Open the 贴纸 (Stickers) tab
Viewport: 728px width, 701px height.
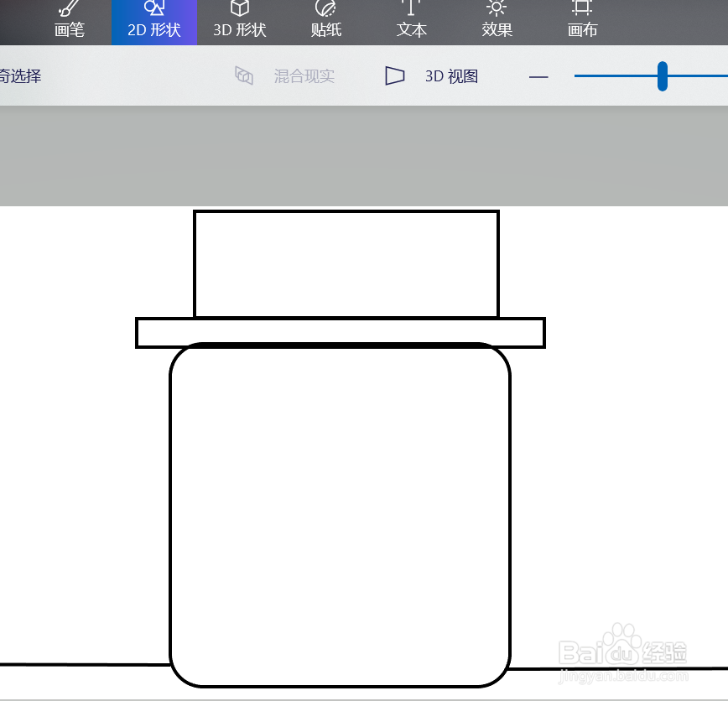click(x=326, y=22)
